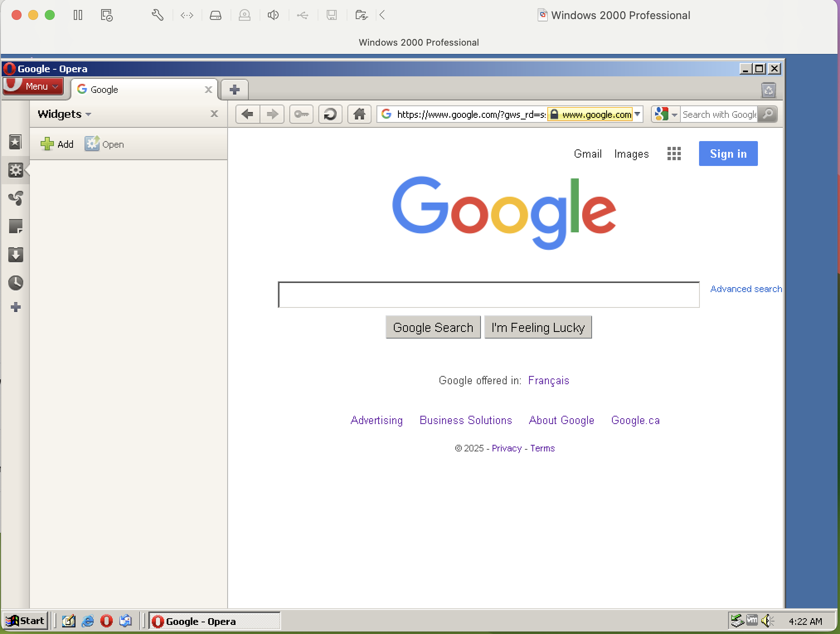Click the Open widget button
840x634 pixels.
pyautogui.click(x=104, y=144)
